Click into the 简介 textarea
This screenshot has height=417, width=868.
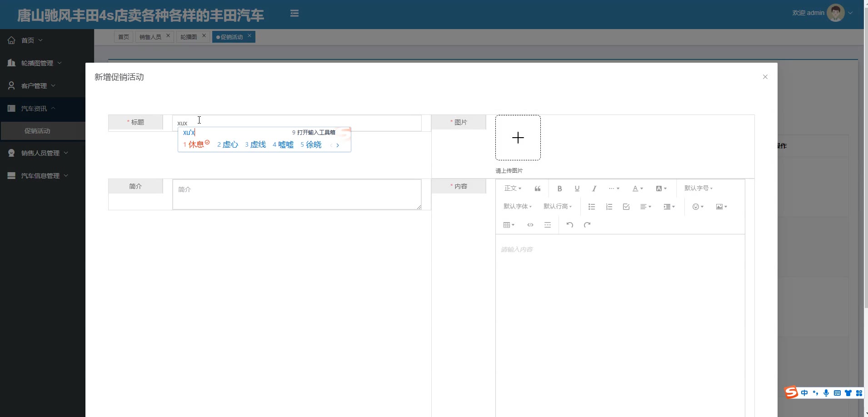[x=297, y=194]
